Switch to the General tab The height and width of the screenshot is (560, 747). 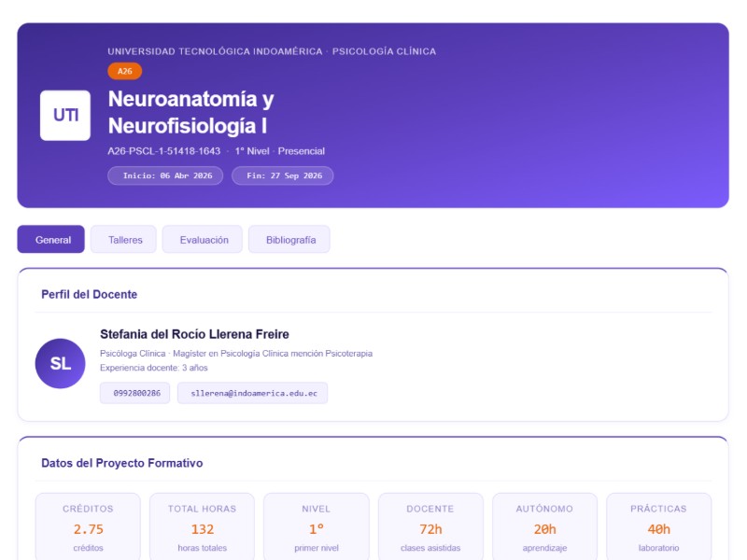click(x=51, y=240)
